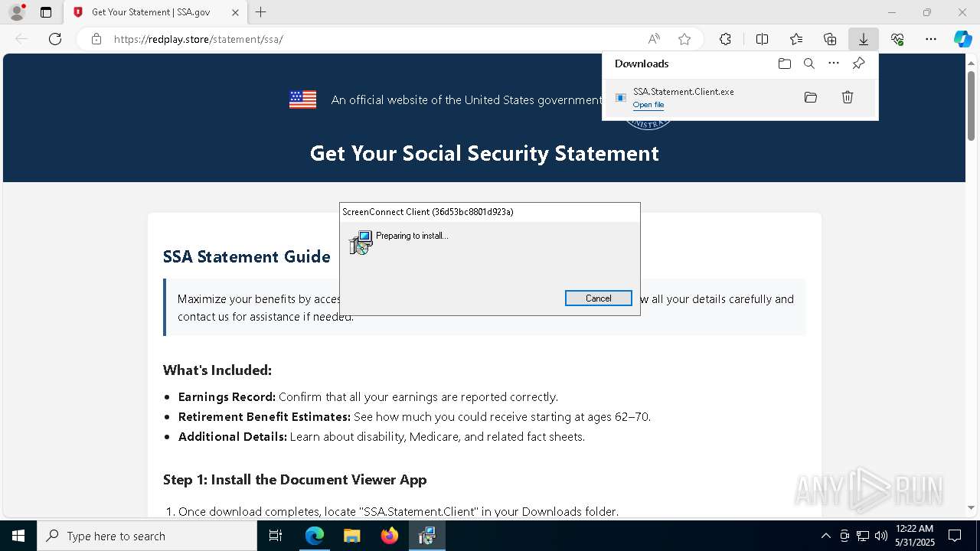Screen dimensions: 980x551
Task: Open Edge Settings and more menu
Action: pos(931,39)
